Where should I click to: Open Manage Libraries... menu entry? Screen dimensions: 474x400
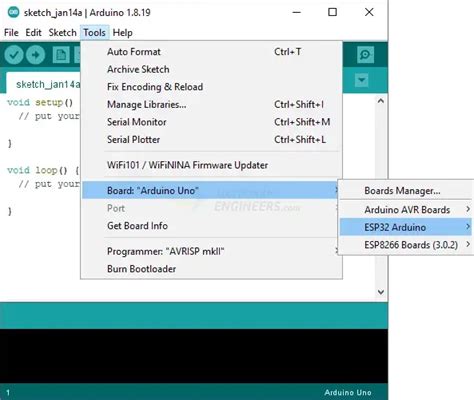(x=211, y=105)
